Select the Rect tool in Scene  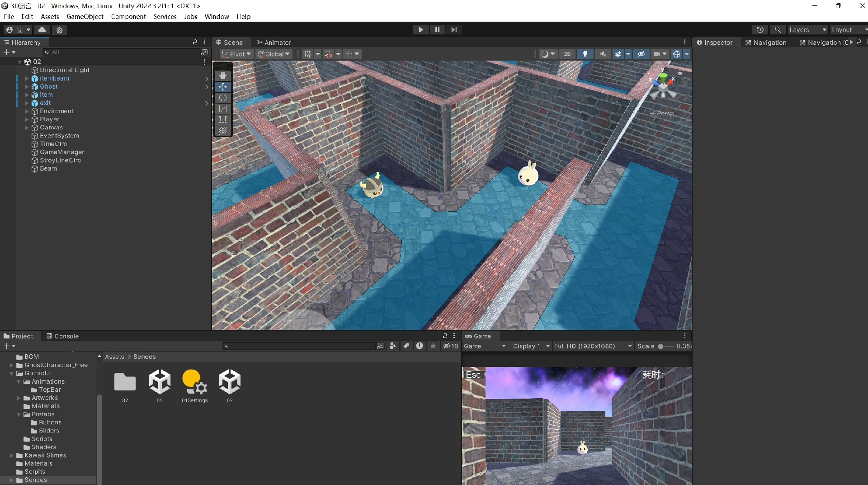pyautogui.click(x=223, y=120)
